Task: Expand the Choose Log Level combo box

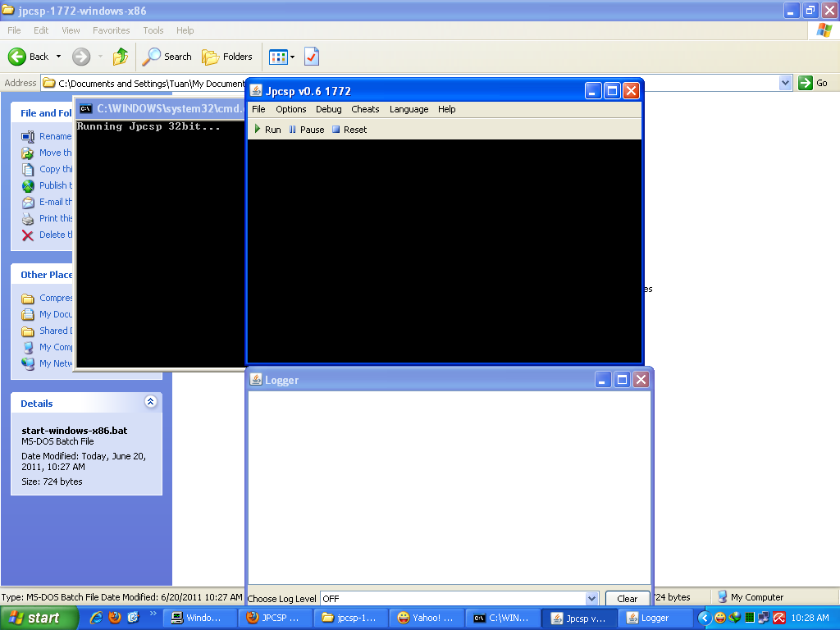Action: coord(591,599)
